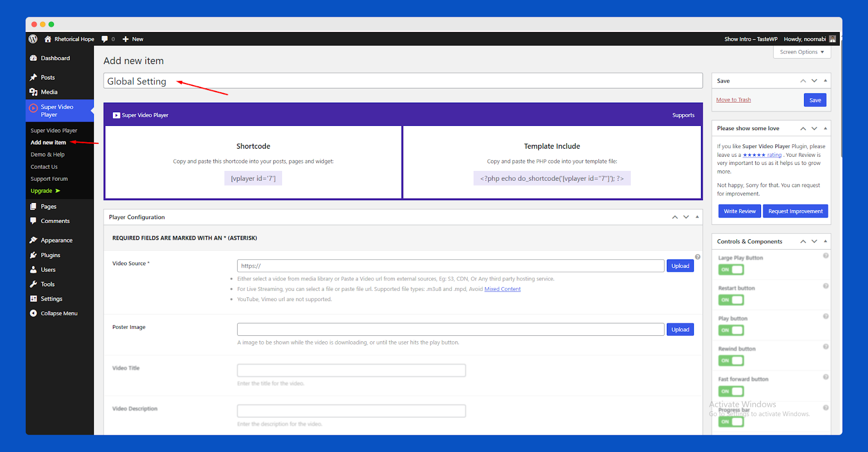Click the Tools wrench icon
The width and height of the screenshot is (868, 452).
34,284
